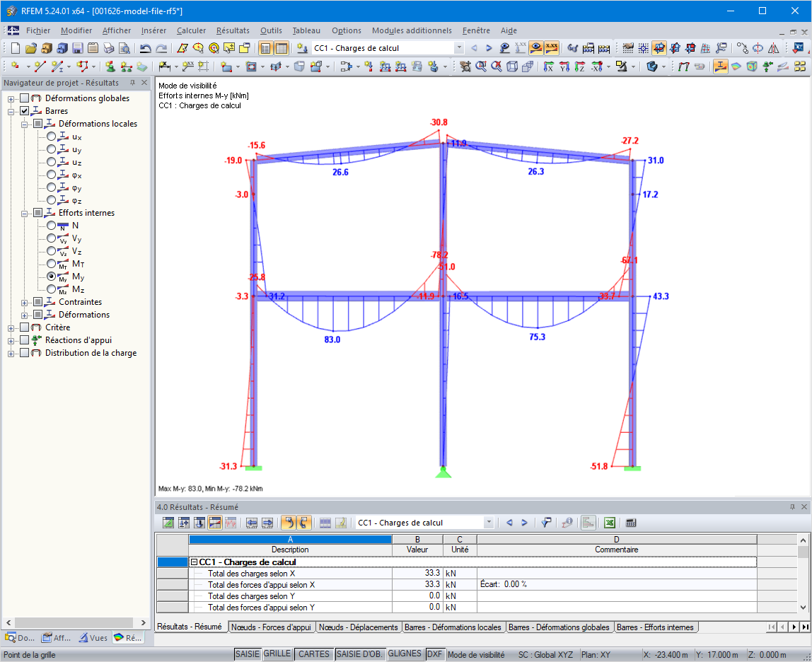Open the Vues navigator tab
Viewport: 812px width, 662px height.
93,638
